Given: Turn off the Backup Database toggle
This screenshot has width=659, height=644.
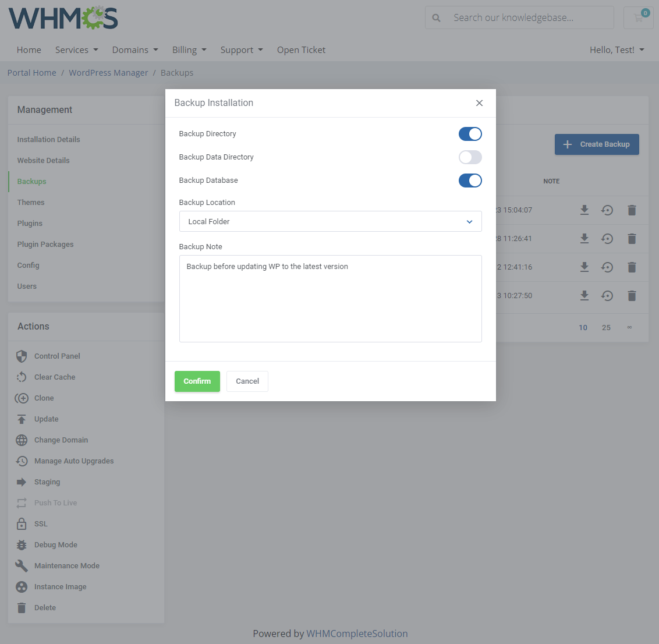Looking at the screenshot, I should pyautogui.click(x=470, y=181).
